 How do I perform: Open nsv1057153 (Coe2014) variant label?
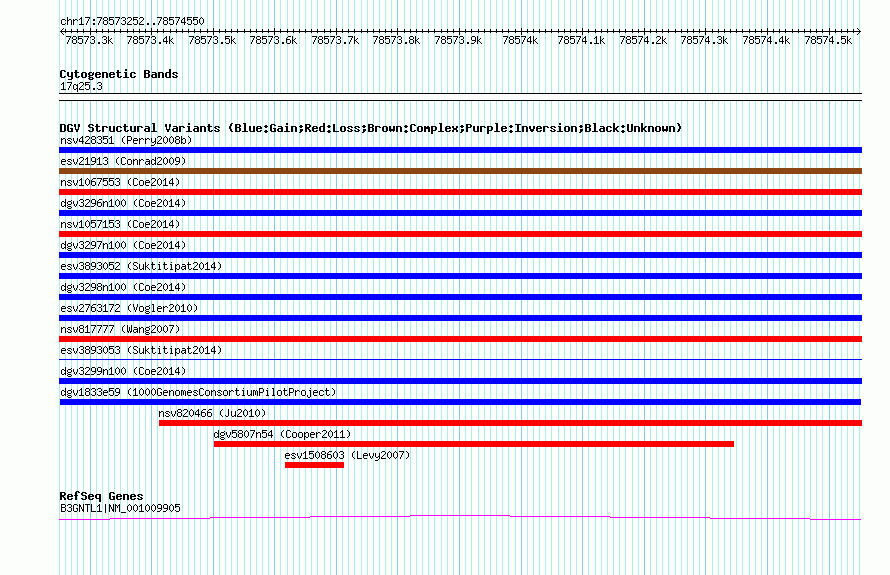click(120, 224)
